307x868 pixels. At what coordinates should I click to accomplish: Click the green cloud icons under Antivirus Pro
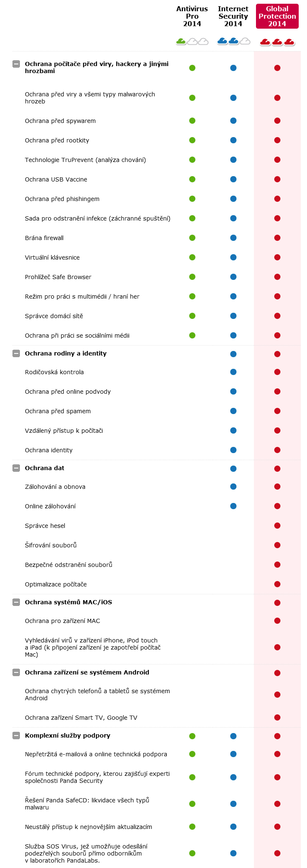click(192, 41)
